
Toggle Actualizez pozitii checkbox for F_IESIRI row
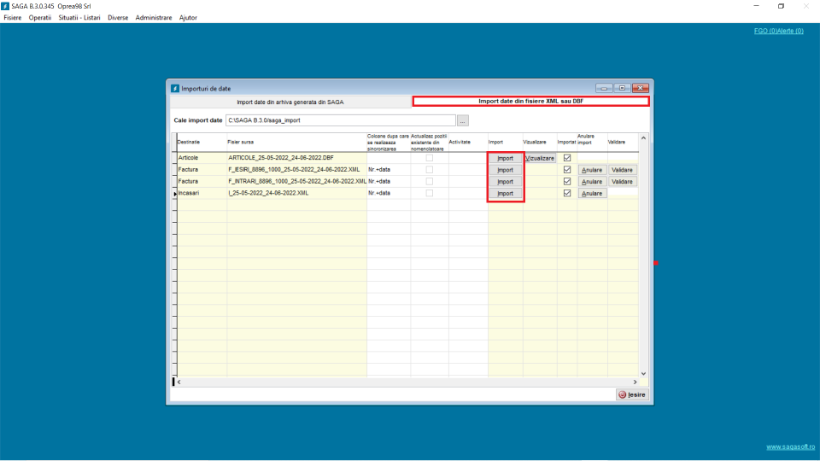point(429,169)
